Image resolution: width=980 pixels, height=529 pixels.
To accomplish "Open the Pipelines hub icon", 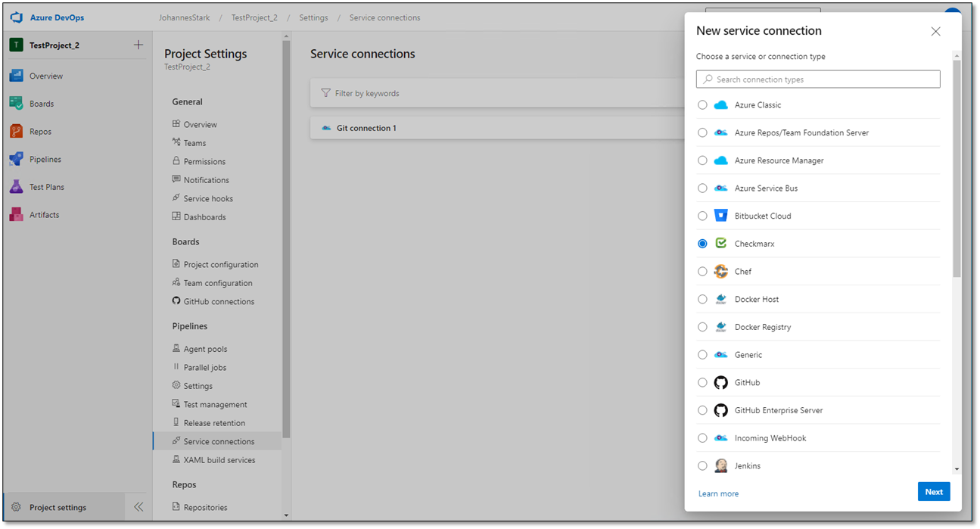I will pyautogui.click(x=16, y=160).
